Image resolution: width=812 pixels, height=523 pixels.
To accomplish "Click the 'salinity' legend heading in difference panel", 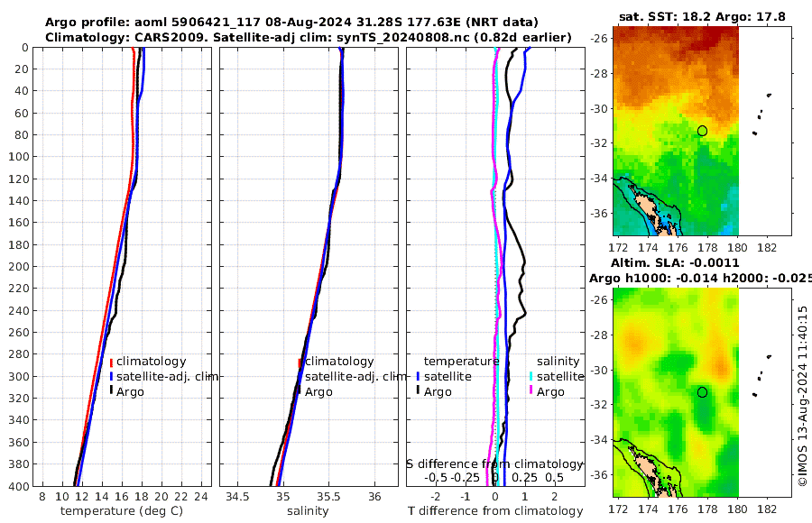I will tap(558, 362).
